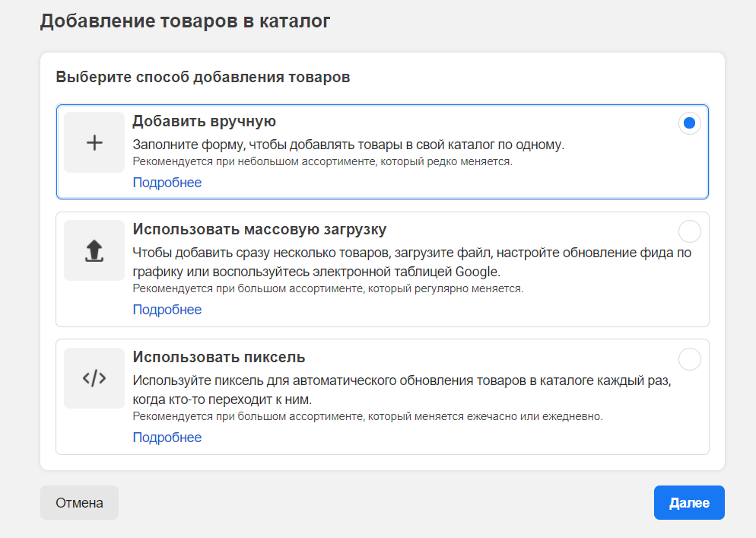This screenshot has height=538, width=756.
Task: Open 'Подробнее' link under 'Добавить вручную'
Action: 167,183
